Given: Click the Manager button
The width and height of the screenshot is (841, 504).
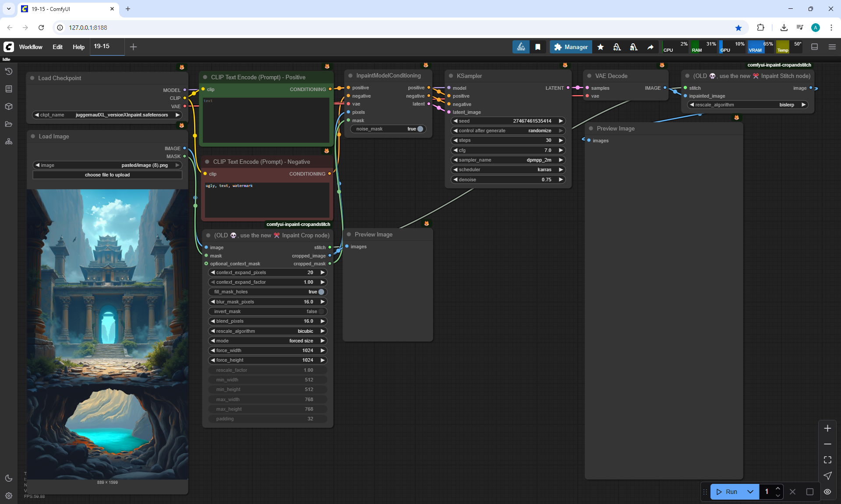Looking at the screenshot, I should [x=571, y=47].
